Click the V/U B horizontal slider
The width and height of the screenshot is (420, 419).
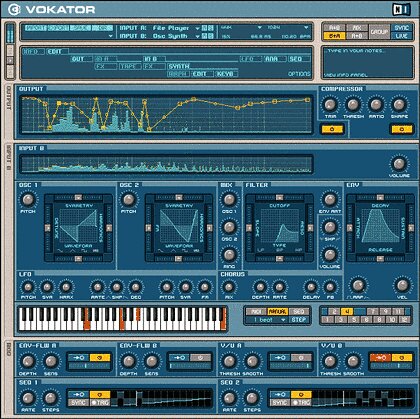tap(391, 366)
